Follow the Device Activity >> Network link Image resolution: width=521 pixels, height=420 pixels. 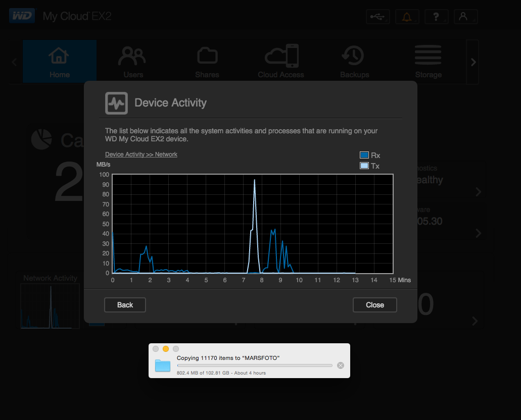tap(141, 154)
